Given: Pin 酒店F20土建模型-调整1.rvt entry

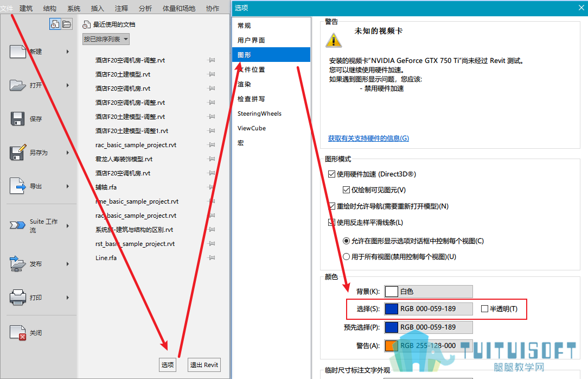Looking at the screenshot, I should [212, 130].
